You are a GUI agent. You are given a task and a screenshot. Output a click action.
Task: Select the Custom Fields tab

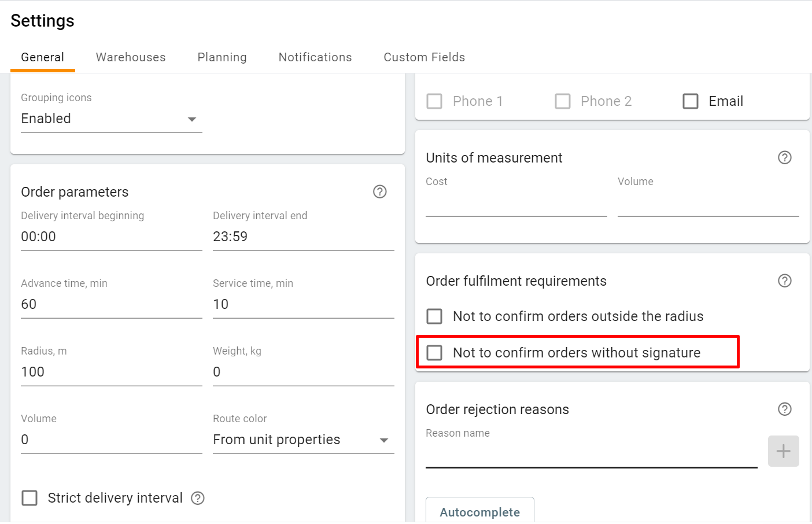tap(424, 57)
